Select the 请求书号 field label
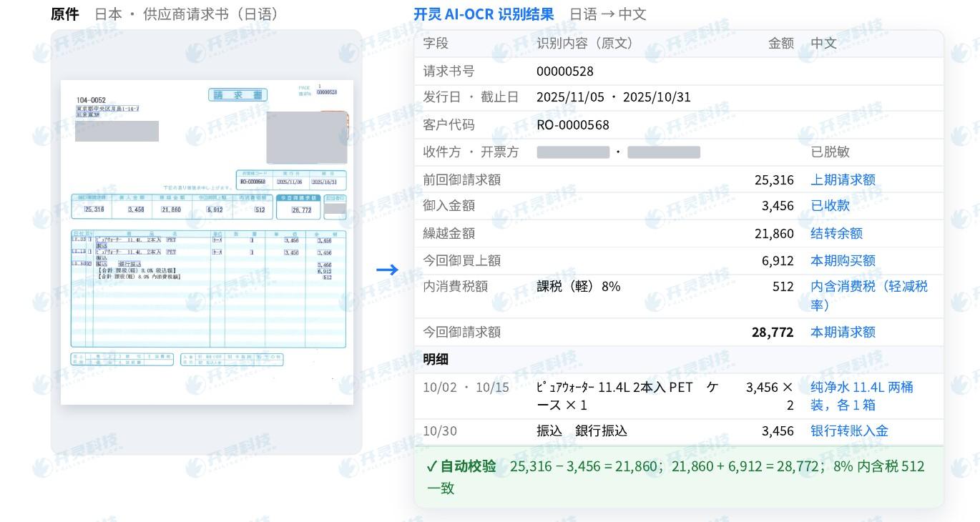This screenshot has height=522, width=980. coord(449,71)
